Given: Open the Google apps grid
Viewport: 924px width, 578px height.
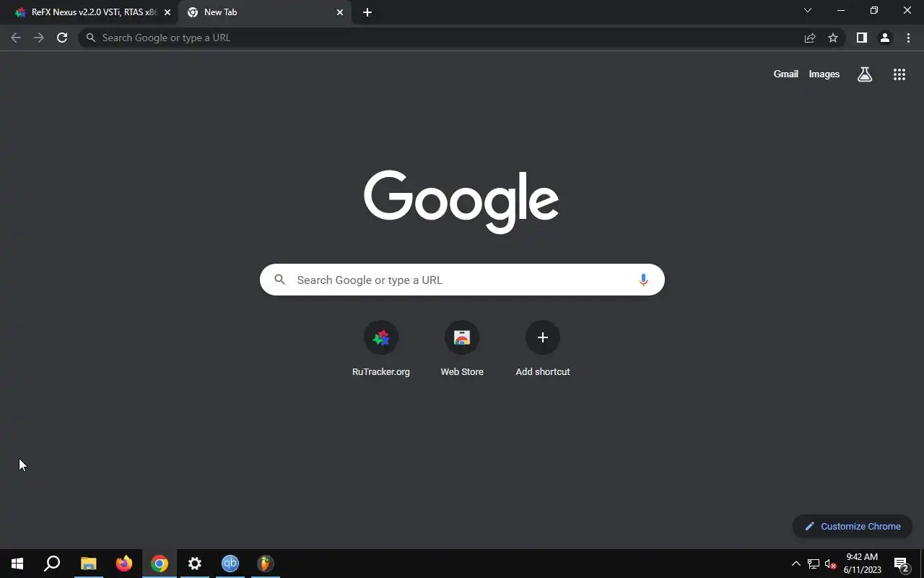Looking at the screenshot, I should tap(899, 74).
